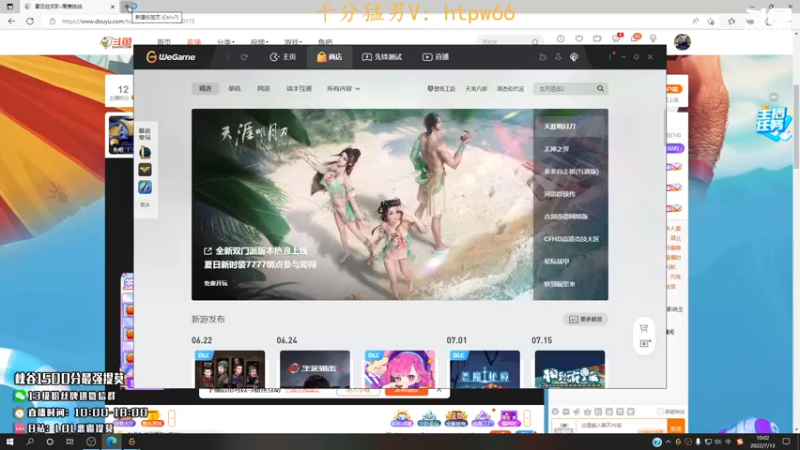Open a new browser tab
The width and height of the screenshot is (800, 450).
(x=127, y=7)
